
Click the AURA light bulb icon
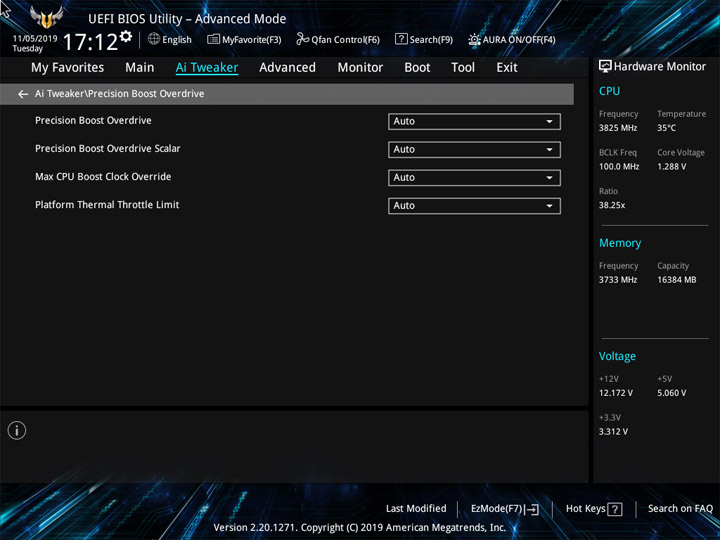[x=474, y=39]
